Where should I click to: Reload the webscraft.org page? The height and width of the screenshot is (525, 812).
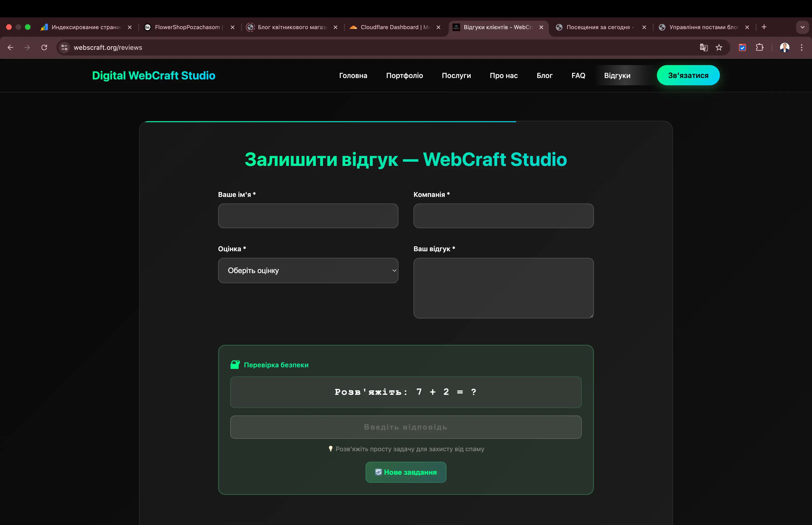(44, 47)
